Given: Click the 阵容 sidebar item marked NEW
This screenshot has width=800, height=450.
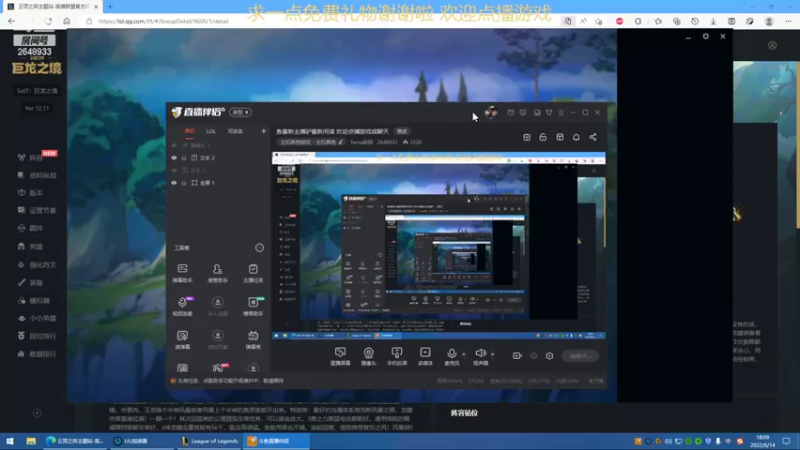Looking at the screenshot, I should click(36, 158).
